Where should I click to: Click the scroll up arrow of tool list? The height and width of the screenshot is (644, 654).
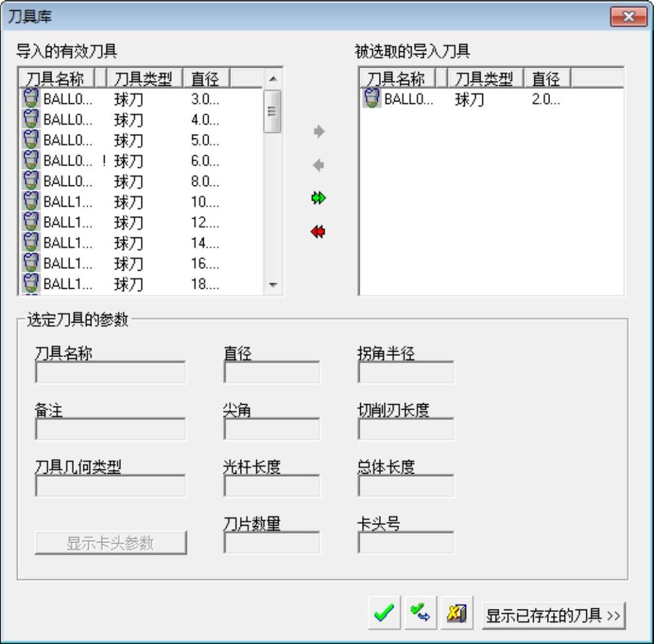[273, 78]
